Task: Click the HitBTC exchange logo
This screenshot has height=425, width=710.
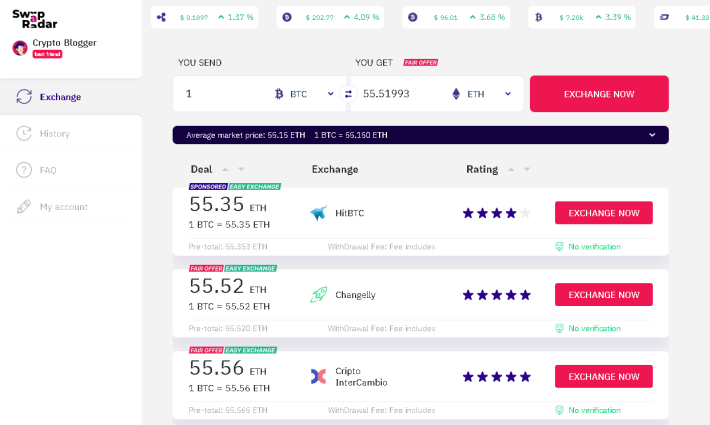Action: tap(318, 213)
